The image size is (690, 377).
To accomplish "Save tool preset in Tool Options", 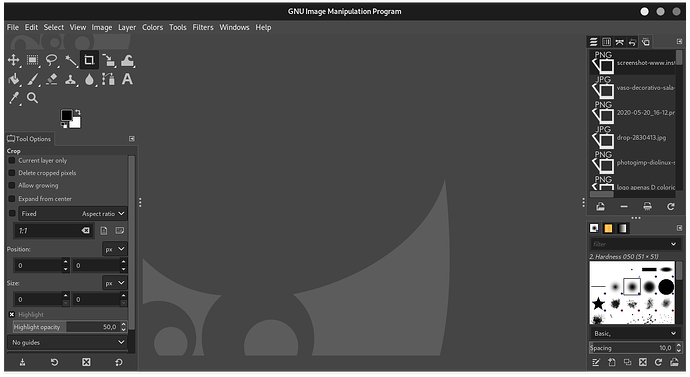I will point(22,362).
